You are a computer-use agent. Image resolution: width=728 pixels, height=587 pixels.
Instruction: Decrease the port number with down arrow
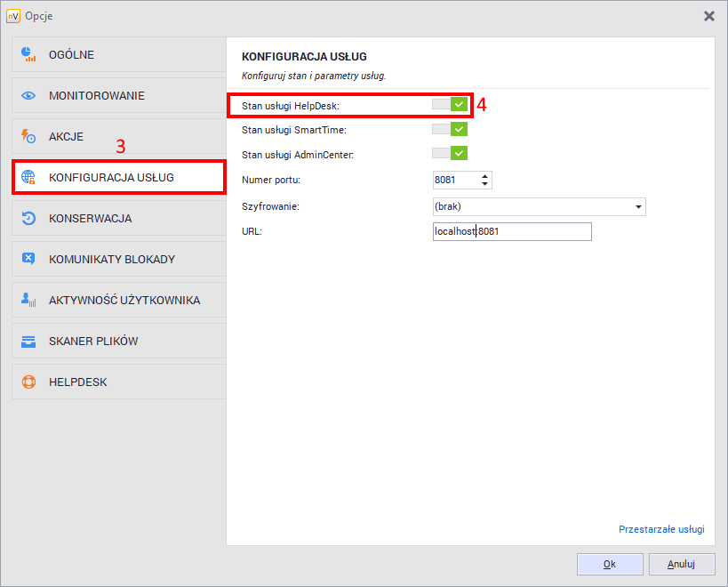point(484,184)
